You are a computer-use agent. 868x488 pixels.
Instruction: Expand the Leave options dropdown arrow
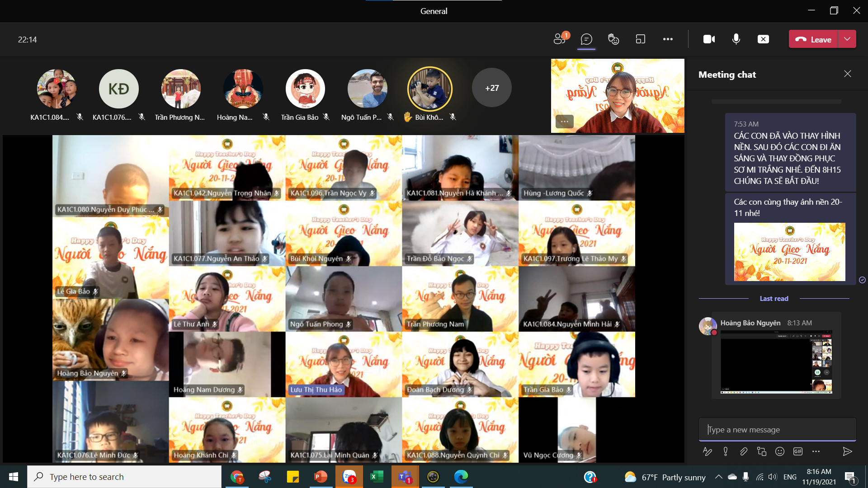click(x=848, y=39)
